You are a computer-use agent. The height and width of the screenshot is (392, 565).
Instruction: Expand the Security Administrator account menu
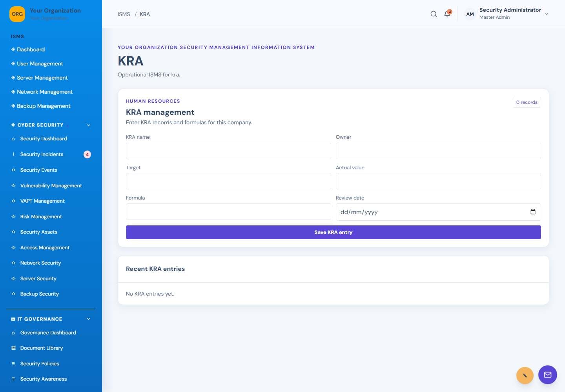click(547, 14)
